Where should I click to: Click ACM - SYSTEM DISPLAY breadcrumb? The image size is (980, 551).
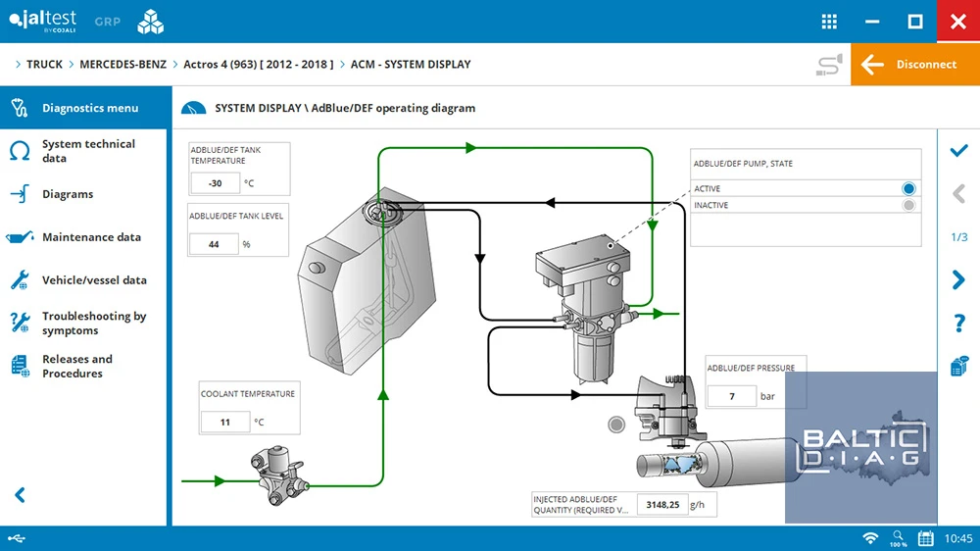coord(411,65)
